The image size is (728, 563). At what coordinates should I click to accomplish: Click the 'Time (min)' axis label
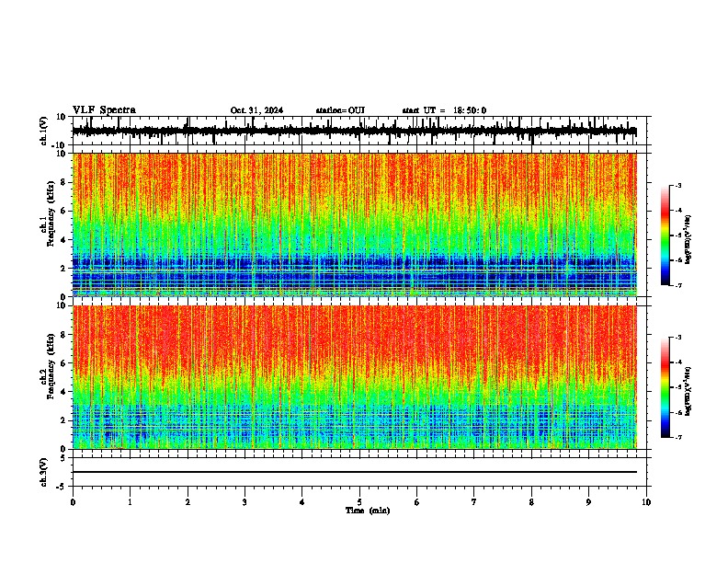368,511
